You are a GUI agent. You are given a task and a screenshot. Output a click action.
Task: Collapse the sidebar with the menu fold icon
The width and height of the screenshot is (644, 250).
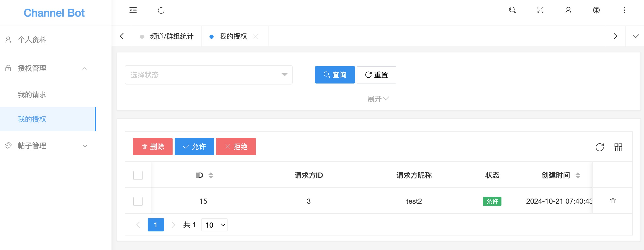[x=133, y=10]
